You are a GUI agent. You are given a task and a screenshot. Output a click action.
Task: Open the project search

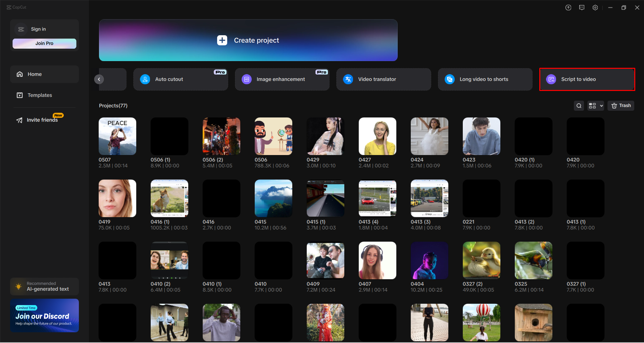pos(579,105)
